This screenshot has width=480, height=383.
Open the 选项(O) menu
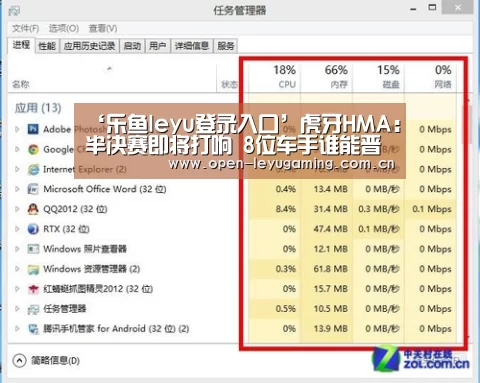point(64,29)
